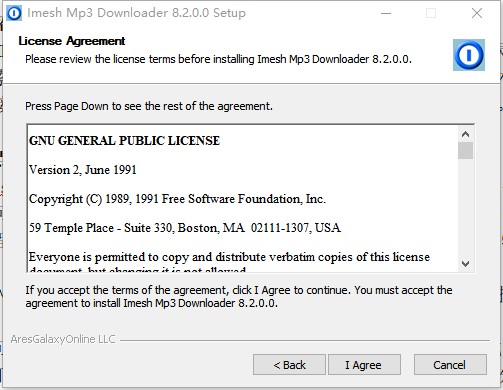Click the 59 Temple Place address line
The width and height of the screenshot is (503, 390).
185,228
